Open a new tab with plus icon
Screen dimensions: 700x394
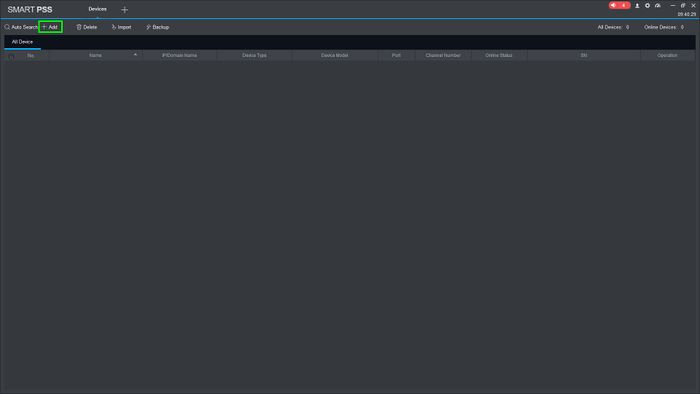pyautogui.click(x=125, y=9)
